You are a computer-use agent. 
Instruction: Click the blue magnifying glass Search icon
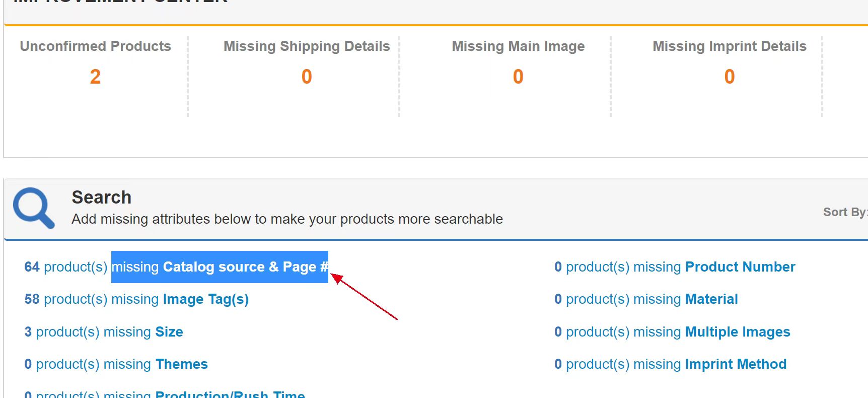tap(34, 208)
